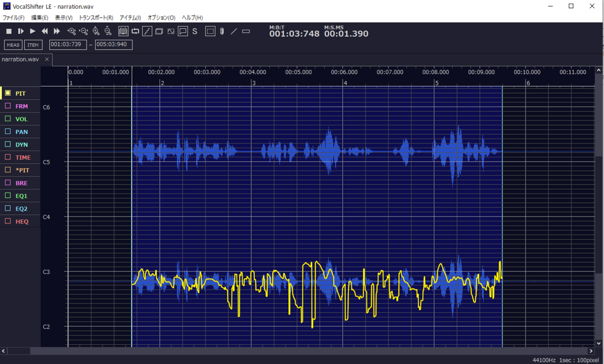Click the horizontal scrollbar thumb
The width and height of the screenshot is (604, 364).
[19, 351]
